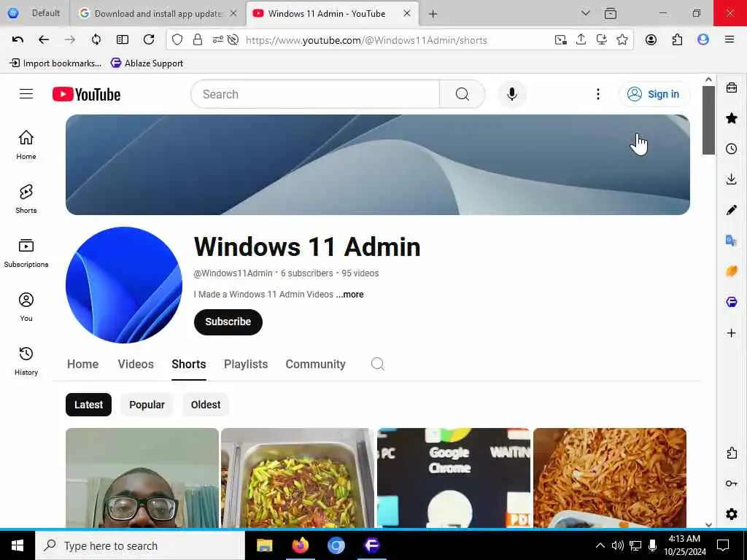Open the extensions puzzle icon in the toolbar
The image size is (747, 560).
pos(677,39)
